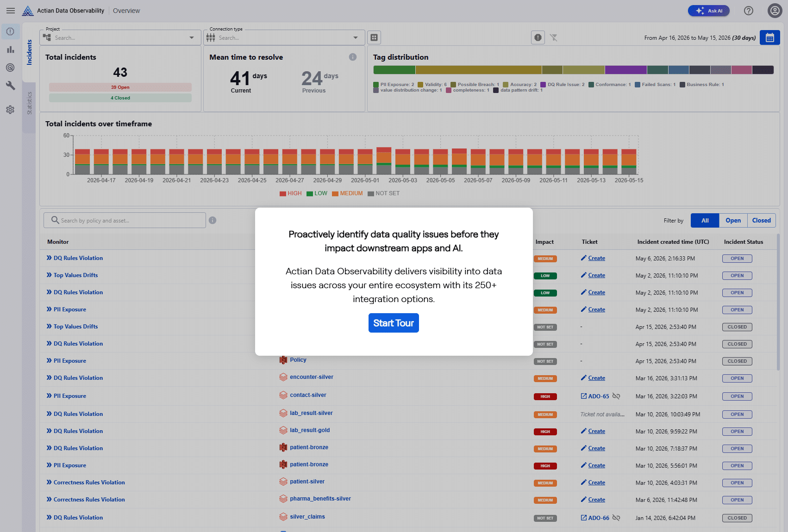Select the Incidents alert icon in left sidebar

point(10,31)
